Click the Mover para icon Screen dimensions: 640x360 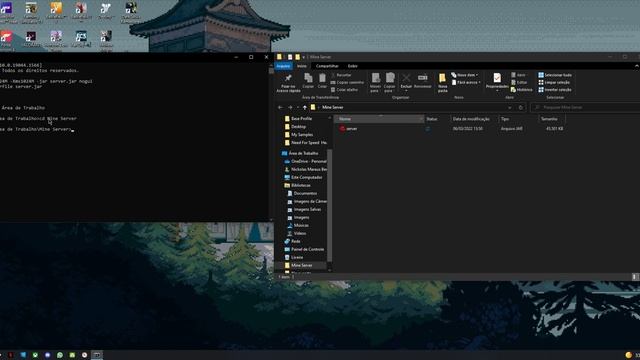376,78
